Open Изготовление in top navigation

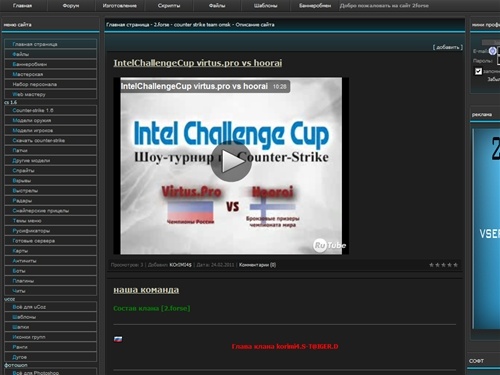120,6
